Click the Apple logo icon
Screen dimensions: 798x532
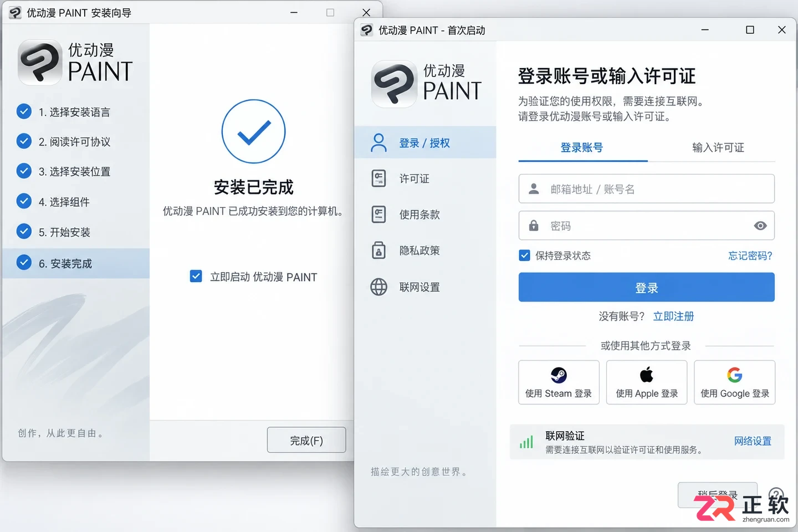[647, 375]
